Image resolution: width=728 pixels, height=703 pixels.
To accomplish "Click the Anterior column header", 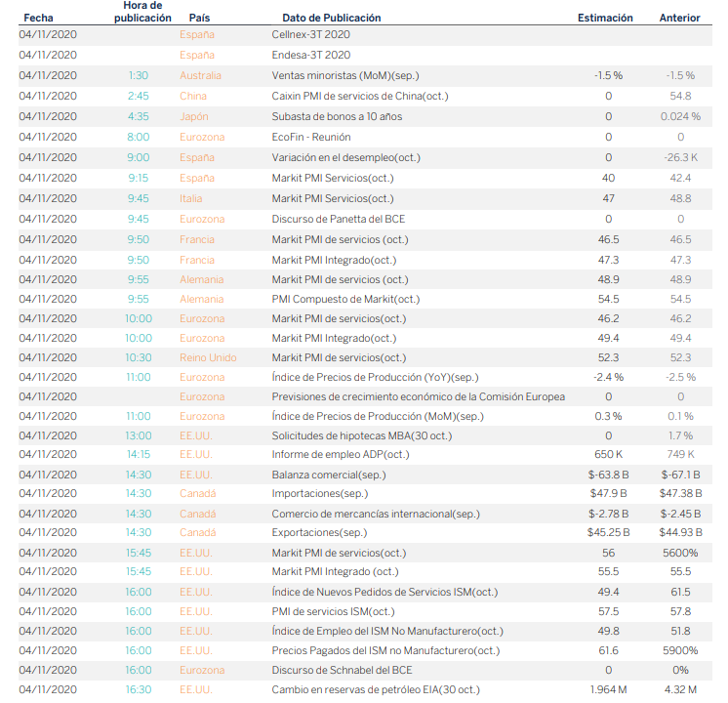I will [x=679, y=18].
